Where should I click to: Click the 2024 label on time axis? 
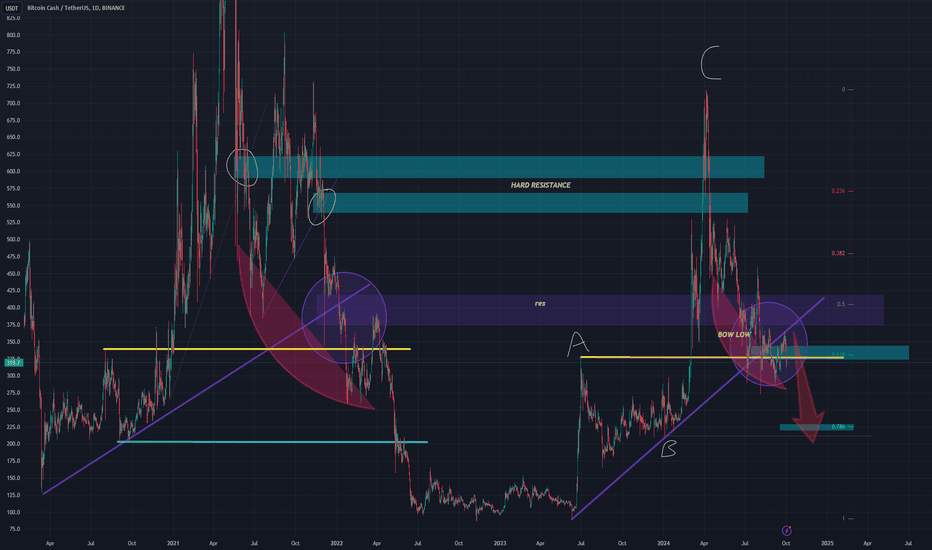(663, 543)
